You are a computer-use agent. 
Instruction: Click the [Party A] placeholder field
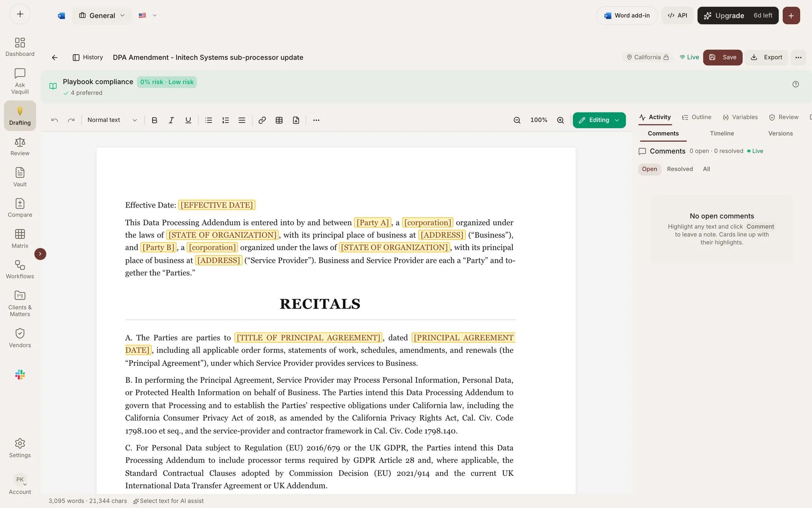pyautogui.click(x=372, y=223)
